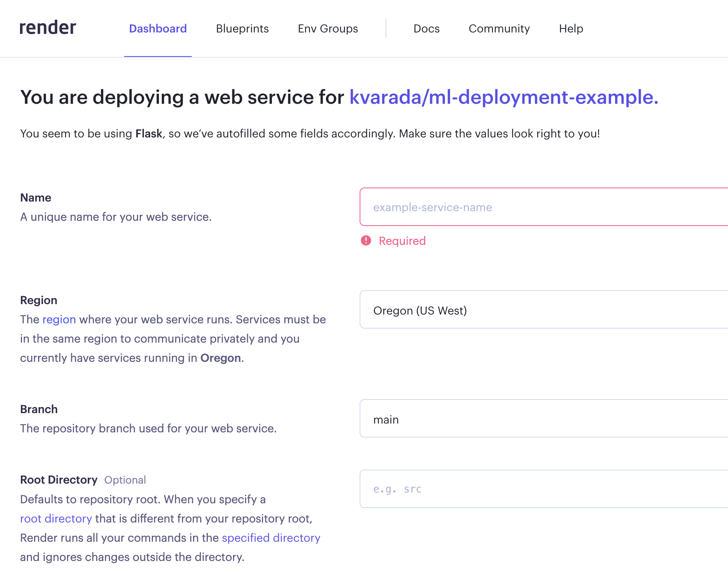Click the 'Optional' tag beside Root Directory
This screenshot has width=728, height=573.
point(125,480)
